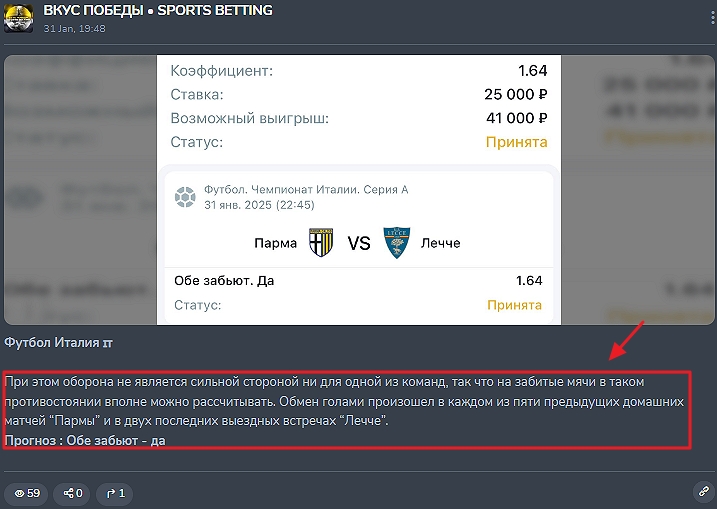Click the bold Прогноз : Обе забьют - да line
This screenshot has height=509, width=717.
[85, 440]
